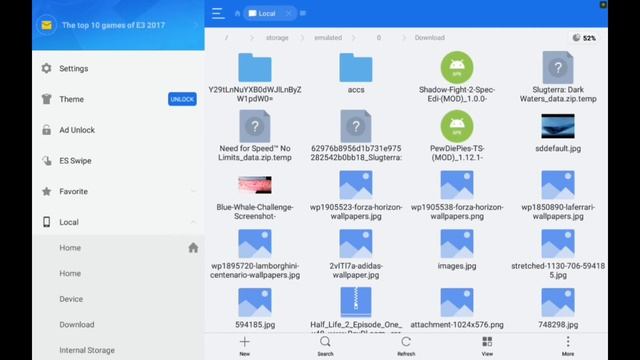Image resolution: width=640 pixels, height=360 pixels.
Task: Open wp1895720-lamborghini-centenario-wallpapers.jpg
Action: coord(255,254)
